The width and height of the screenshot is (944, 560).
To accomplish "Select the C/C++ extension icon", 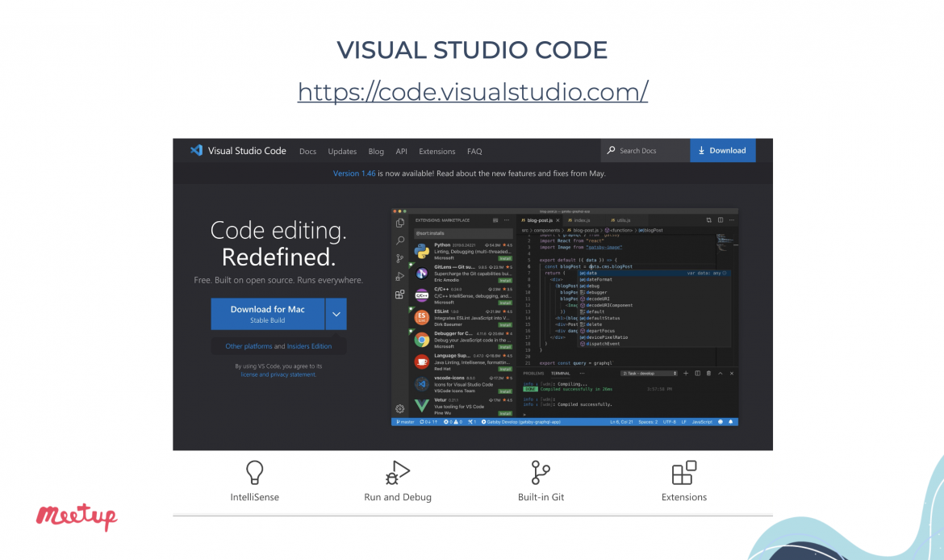I will (422, 295).
